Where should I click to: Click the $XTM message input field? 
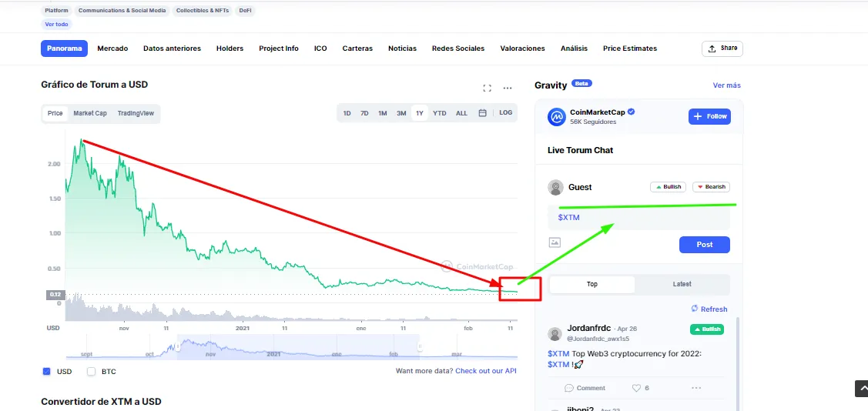[638, 218]
